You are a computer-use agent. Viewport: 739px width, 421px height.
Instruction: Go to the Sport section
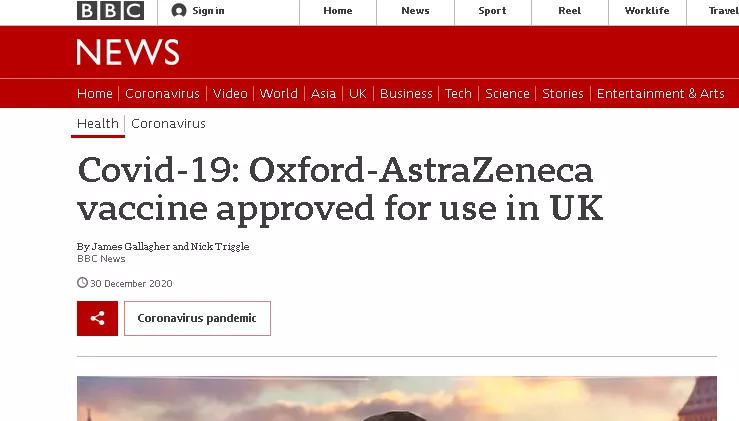coord(492,11)
